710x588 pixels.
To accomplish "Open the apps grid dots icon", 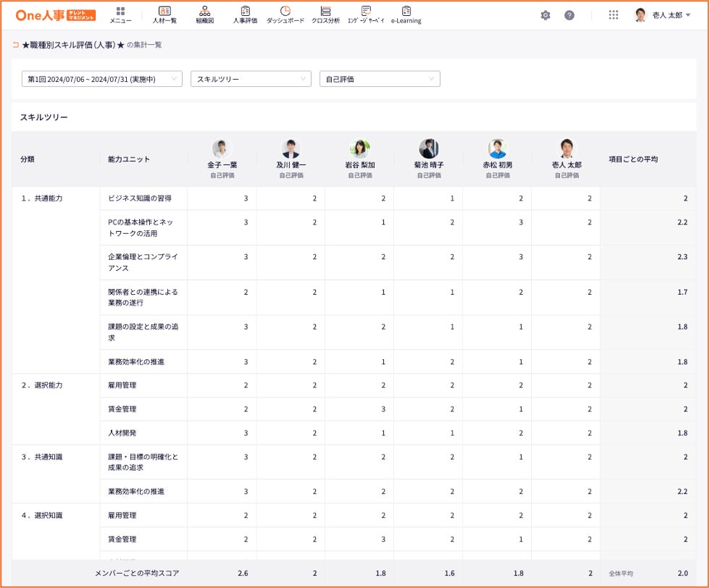I will (x=614, y=15).
